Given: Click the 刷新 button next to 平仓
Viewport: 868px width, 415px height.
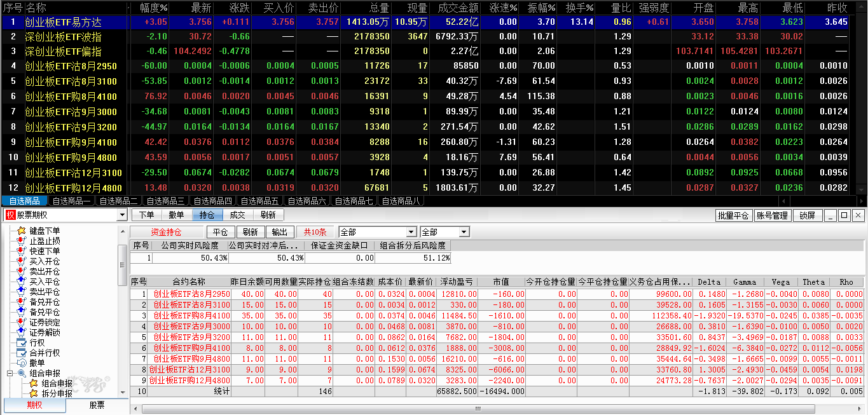Looking at the screenshot, I should (251, 232).
